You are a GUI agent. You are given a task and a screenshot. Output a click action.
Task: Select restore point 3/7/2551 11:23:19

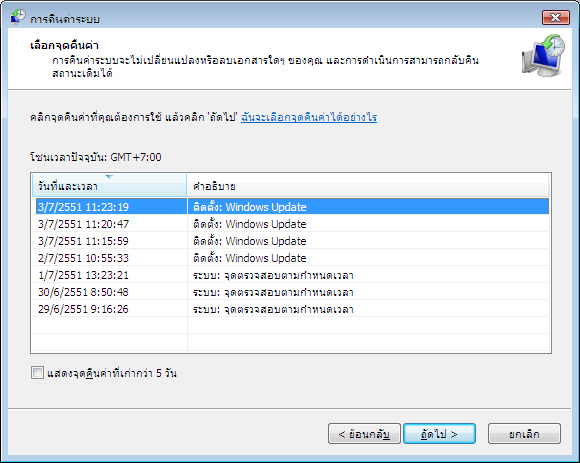(292, 207)
